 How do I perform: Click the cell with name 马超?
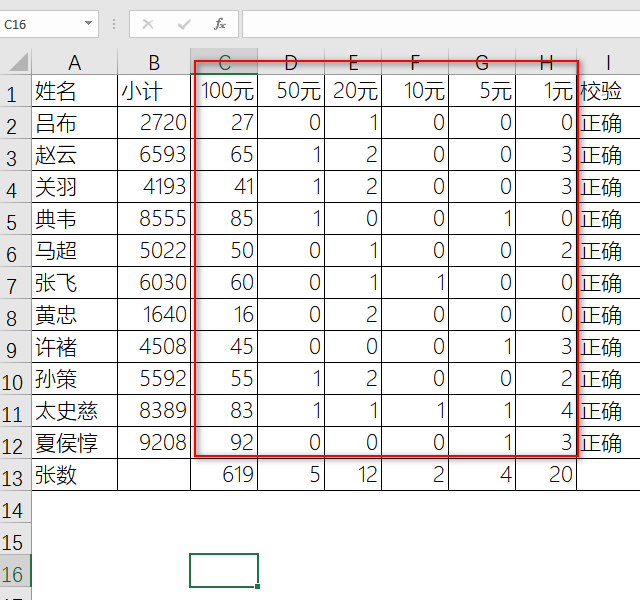tap(74, 251)
